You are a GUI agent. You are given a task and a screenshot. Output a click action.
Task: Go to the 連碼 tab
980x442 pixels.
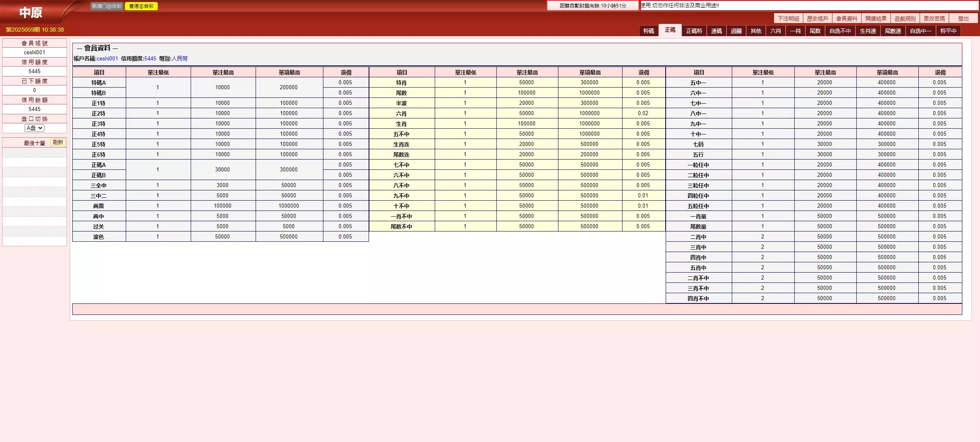pyautogui.click(x=716, y=31)
